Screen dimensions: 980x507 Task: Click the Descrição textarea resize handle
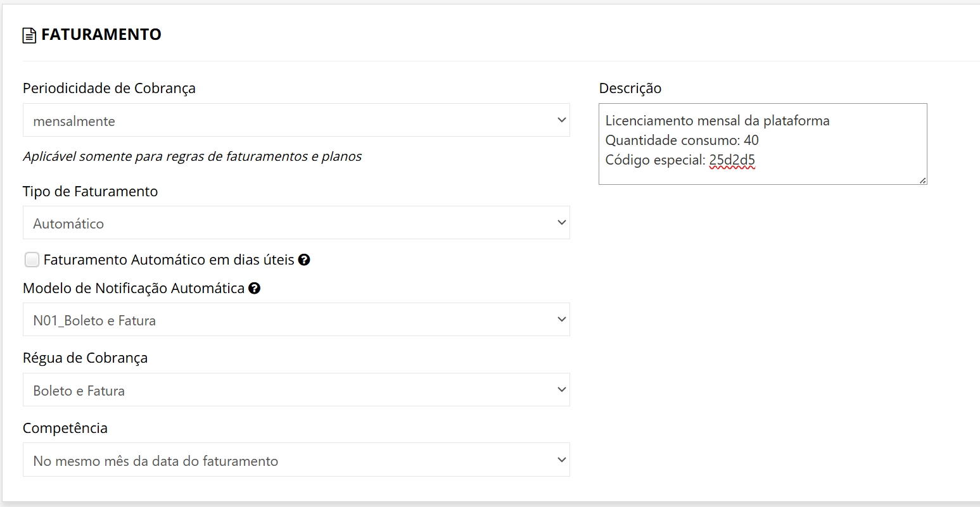pos(922,180)
